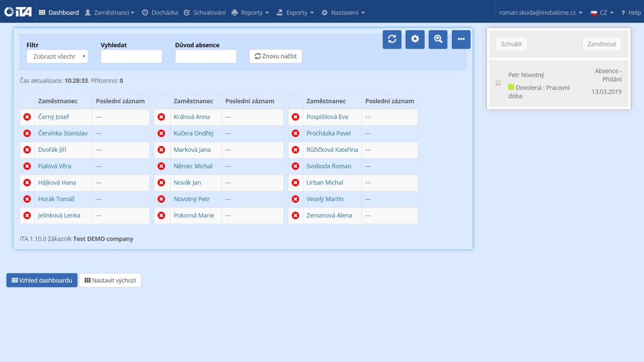The width and height of the screenshot is (644, 362).
Task: Go to Docházka in navigation bar
Action: (160, 13)
